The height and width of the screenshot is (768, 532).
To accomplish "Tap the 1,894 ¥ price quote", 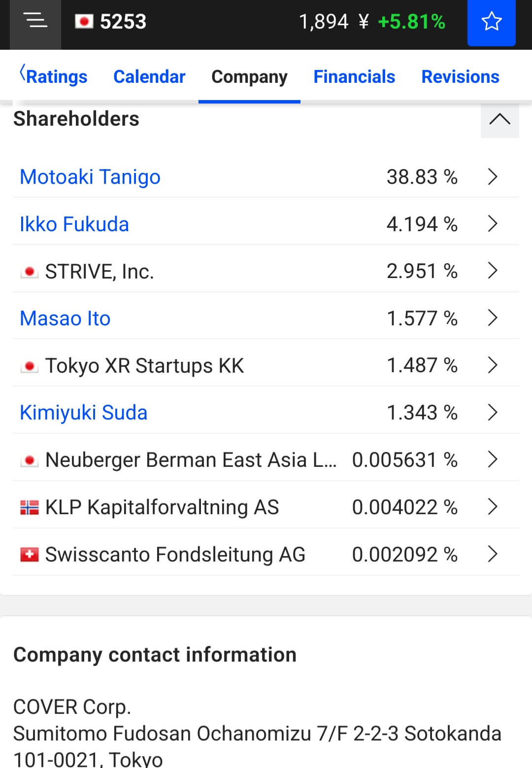I will click(x=334, y=22).
